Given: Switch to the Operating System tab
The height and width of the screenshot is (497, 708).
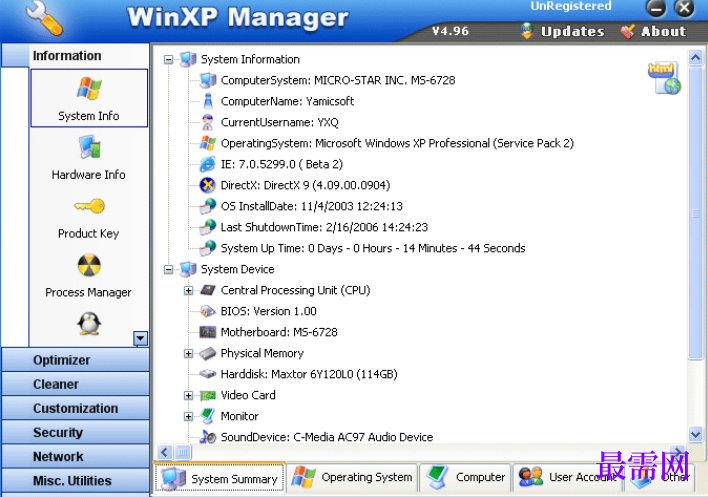Looking at the screenshot, I should pyautogui.click(x=352, y=478).
